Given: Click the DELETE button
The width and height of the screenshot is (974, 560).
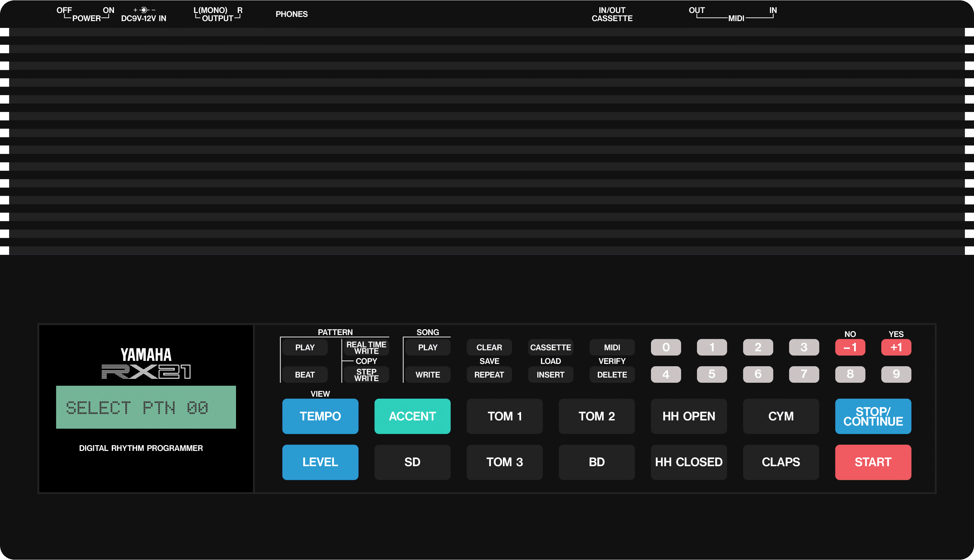Looking at the screenshot, I should pos(612,374).
